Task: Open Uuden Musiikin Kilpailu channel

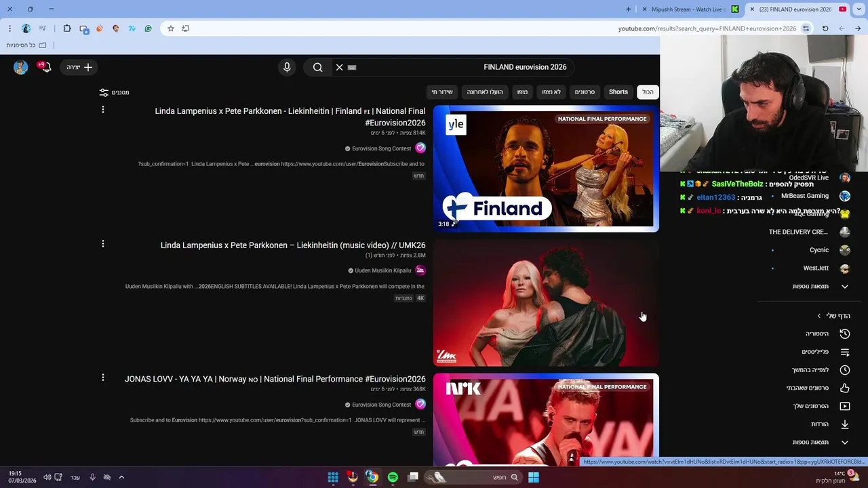Action: [x=383, y=270]
